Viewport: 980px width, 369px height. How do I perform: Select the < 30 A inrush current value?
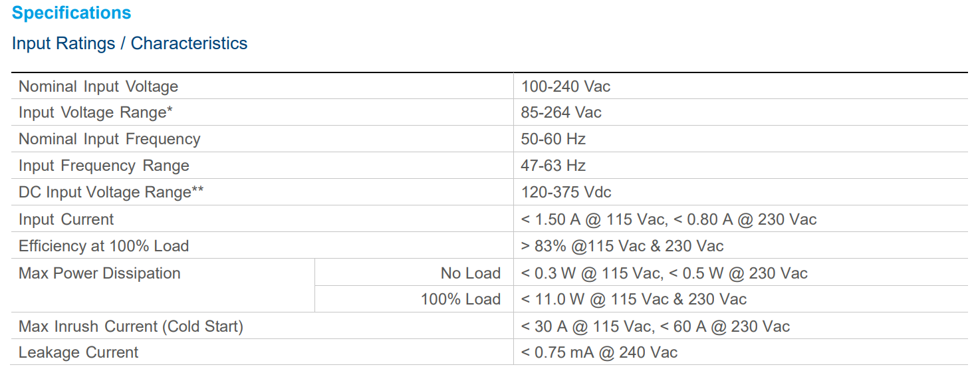pos(656,326)
